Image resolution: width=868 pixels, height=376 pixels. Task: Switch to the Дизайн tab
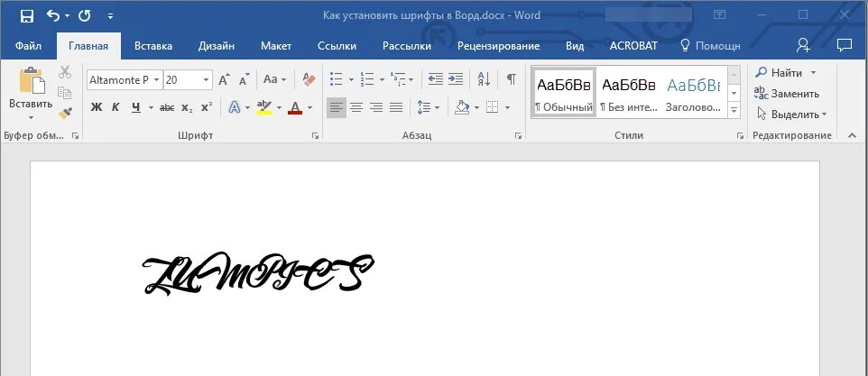coord(217,47)
